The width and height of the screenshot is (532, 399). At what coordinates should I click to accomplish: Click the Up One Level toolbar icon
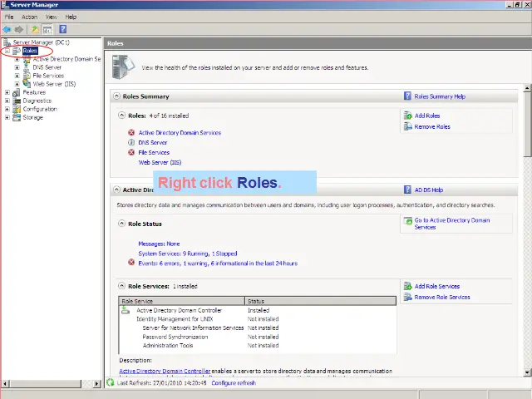click(x=35, y=29)
